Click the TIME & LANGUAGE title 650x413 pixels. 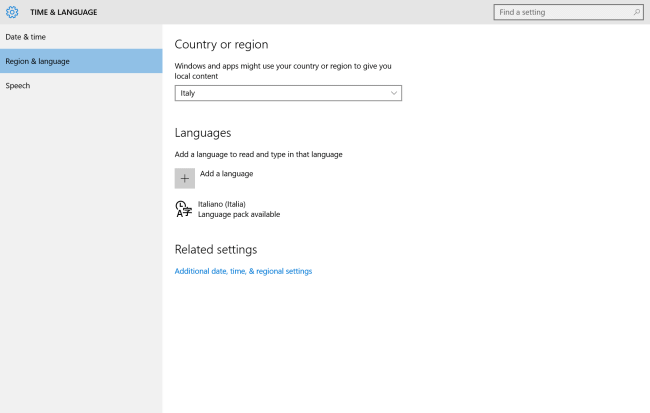click(x=64, y=12)
